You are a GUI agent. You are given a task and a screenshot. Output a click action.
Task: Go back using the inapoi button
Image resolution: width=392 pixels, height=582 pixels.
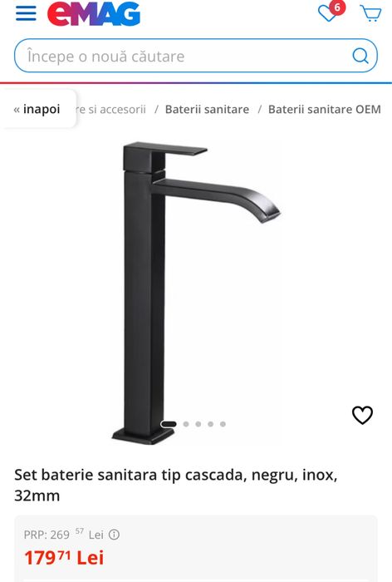(x=37, y=109)
